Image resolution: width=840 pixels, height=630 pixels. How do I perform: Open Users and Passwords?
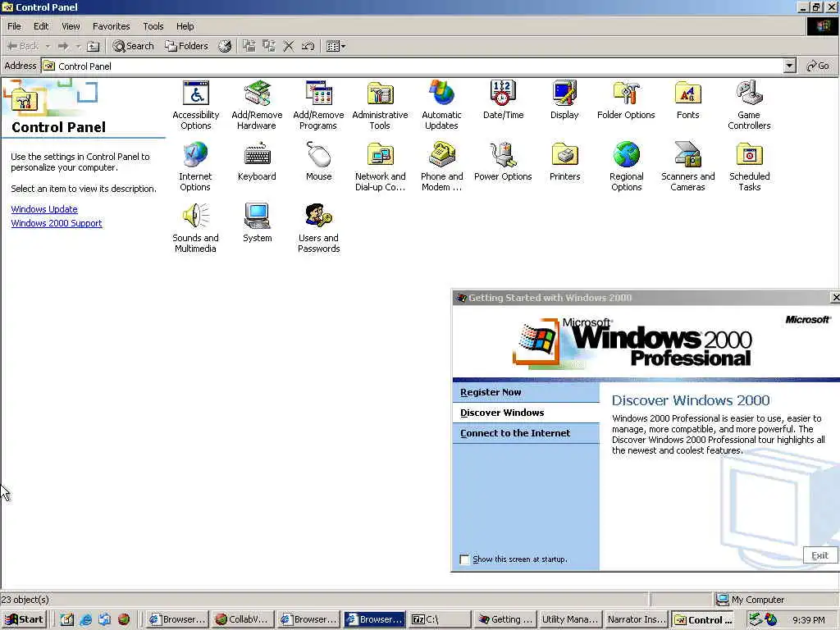pyautogui.click(x=319, y=228)
